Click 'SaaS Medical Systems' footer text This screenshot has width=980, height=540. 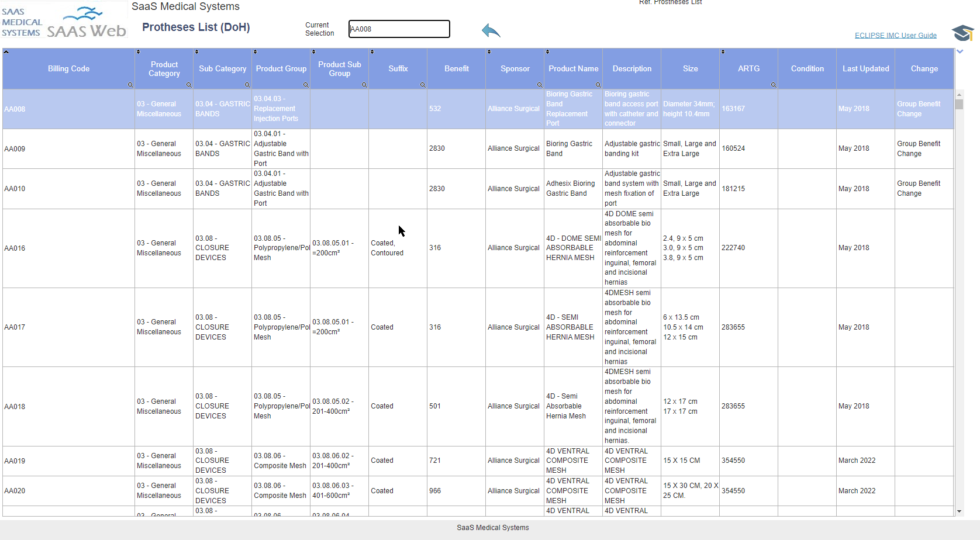493,528
